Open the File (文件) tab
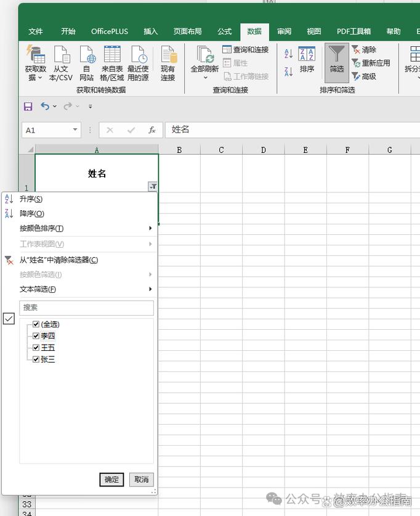The width and height of the screenshot is (420, 516). [x=36, y=31]
